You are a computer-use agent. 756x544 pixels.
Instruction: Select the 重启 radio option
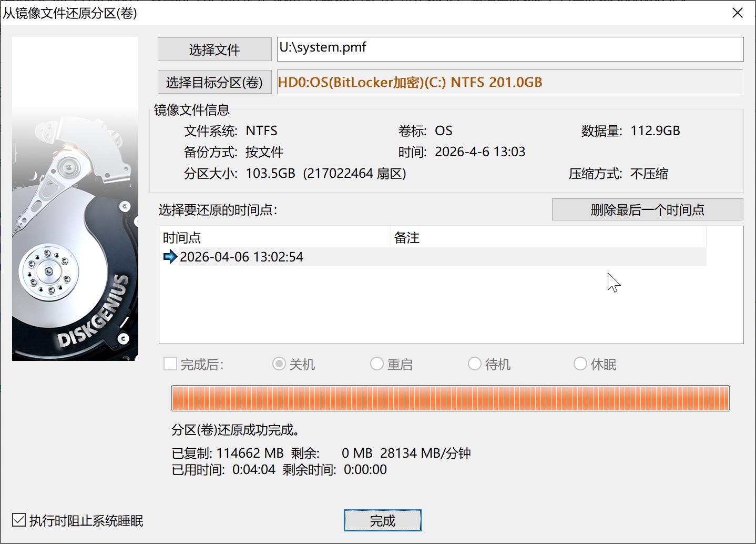point(377,364)
